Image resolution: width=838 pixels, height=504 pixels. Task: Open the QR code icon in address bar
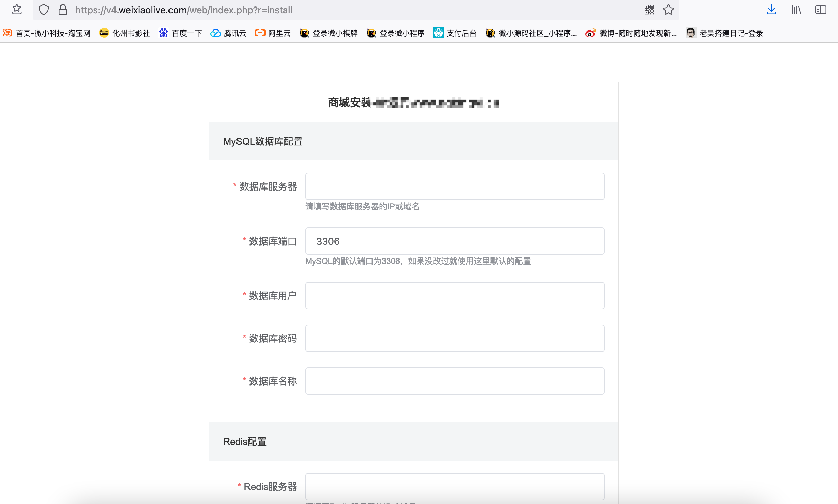[x=649, y=10]
